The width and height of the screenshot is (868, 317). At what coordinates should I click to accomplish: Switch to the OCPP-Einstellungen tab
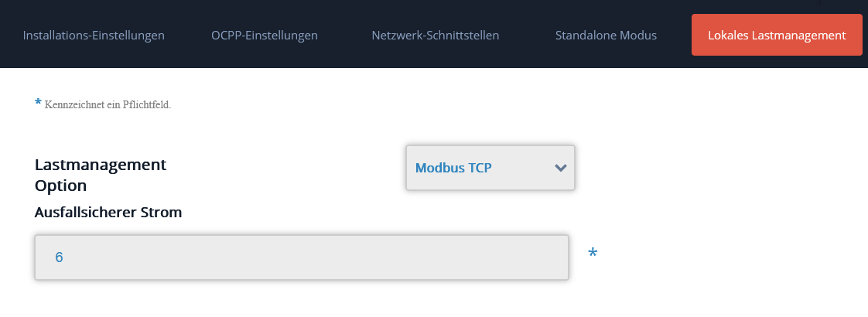coord(265,36)
